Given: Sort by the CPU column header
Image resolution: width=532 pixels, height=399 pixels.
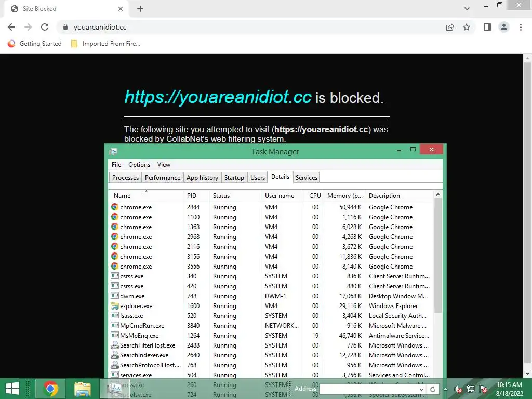Looking at the screenshot, I should 313,196.
